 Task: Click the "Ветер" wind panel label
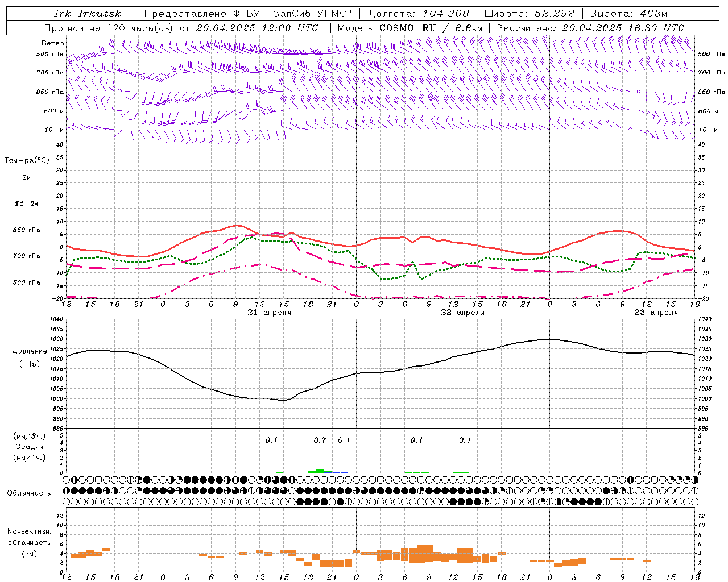pos(53,43)
